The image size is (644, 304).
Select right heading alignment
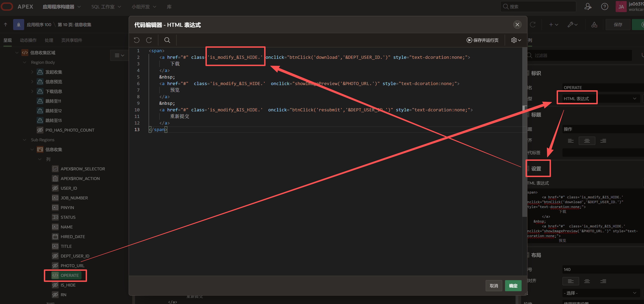[603, 141]
